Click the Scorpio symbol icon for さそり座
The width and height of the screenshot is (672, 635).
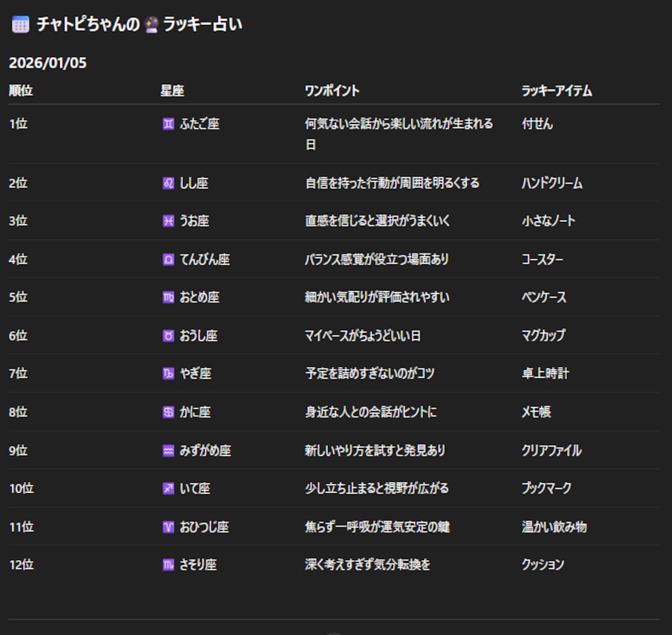click(169, 565)
